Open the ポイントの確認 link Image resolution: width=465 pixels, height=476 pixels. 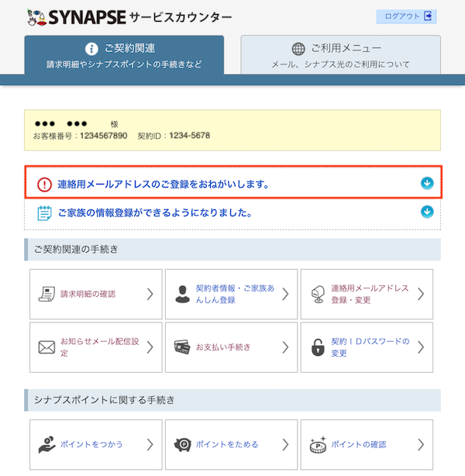coord(358,444)
